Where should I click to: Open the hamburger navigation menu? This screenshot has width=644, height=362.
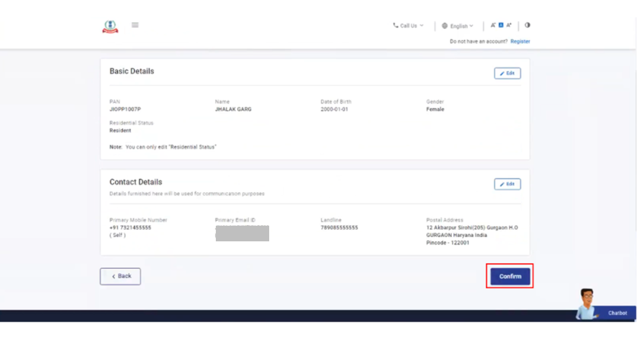[135, 25]
